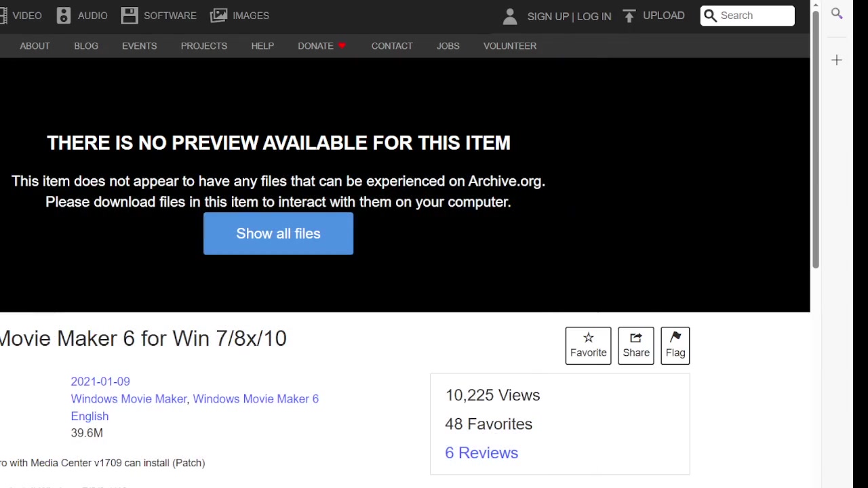Flag this item with flag icon

point(675,338)
